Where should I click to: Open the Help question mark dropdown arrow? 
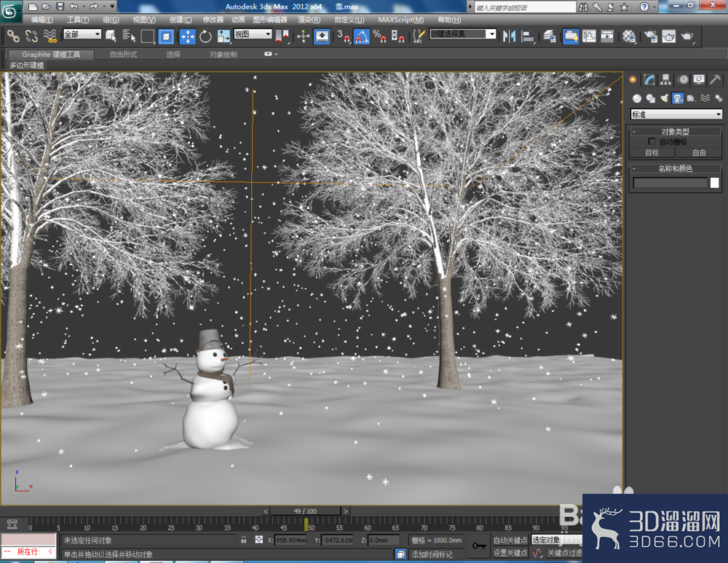pos(654,7)
